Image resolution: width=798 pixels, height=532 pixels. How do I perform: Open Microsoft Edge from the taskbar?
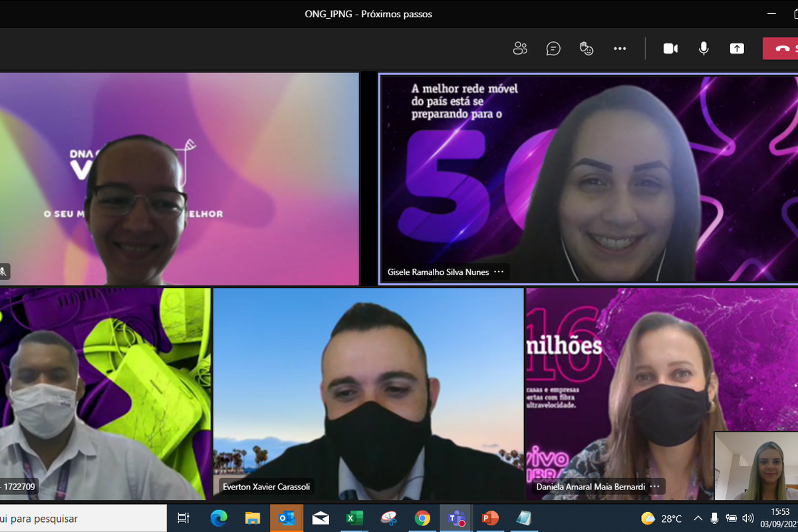(219, 518)
